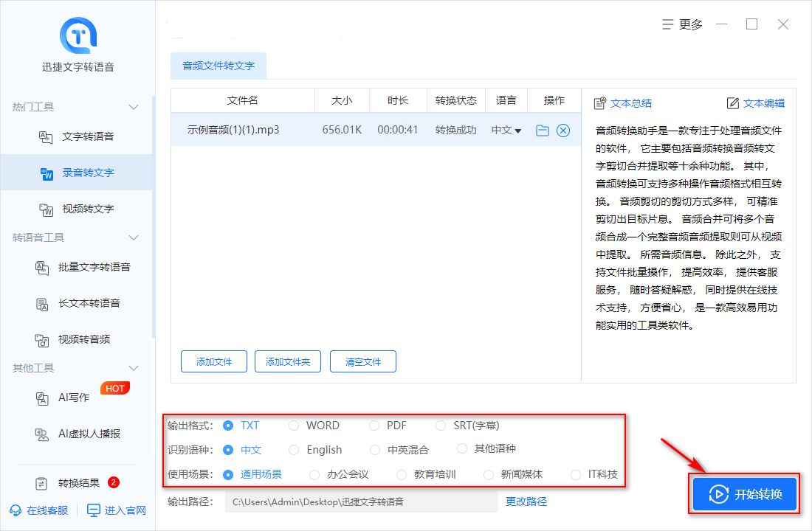Click the sidebar vertical scrollbar
The height and width of the screenshot is (531, 812).
(154, 218)
